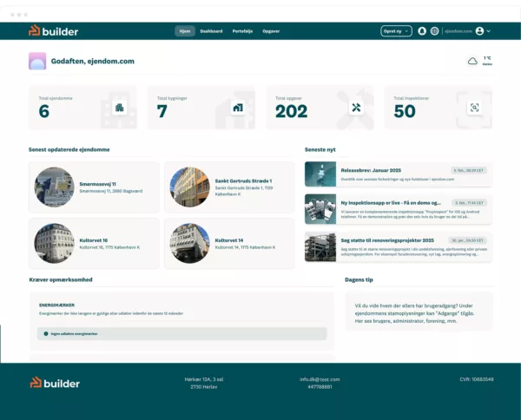Image resolution: width=521 pixels, height=420 pixels.
Task: Click the globe language icon
Action: click(434, 31)
